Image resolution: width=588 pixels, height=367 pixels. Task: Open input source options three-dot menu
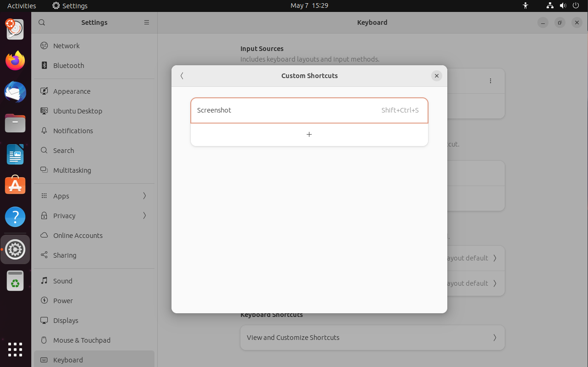click(x=491, y=81)
